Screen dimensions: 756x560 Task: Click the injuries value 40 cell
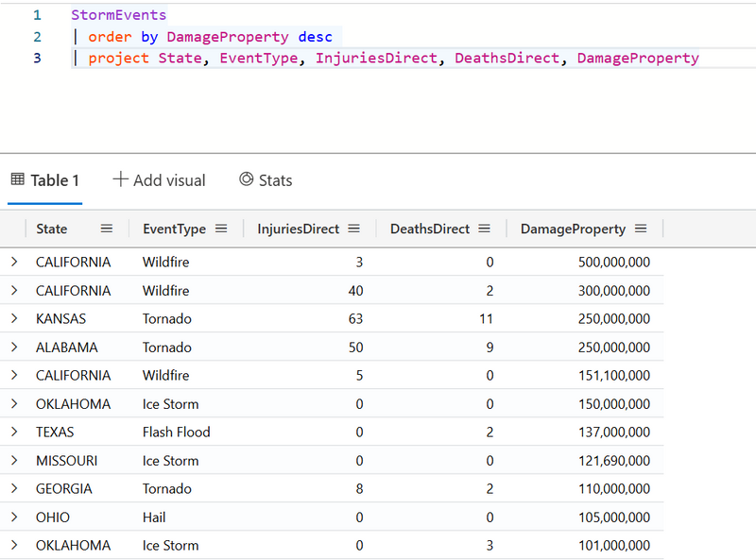(x=355, y=290)
